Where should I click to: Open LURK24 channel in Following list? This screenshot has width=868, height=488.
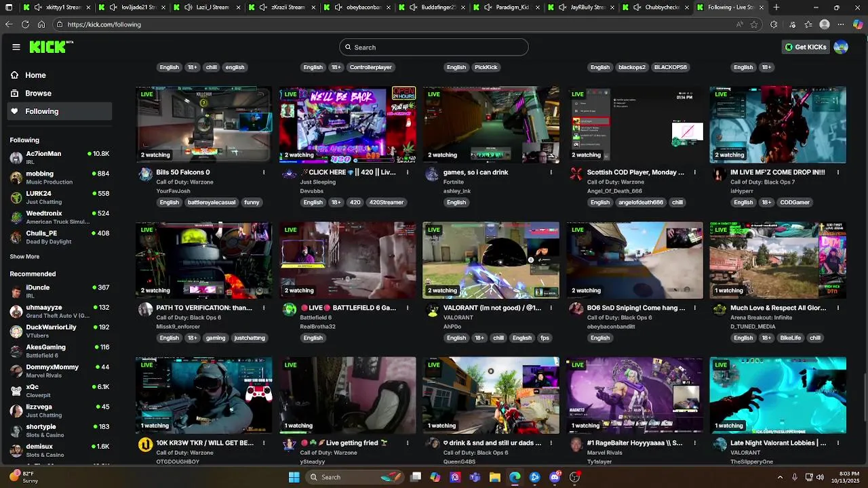click(60, 197)
